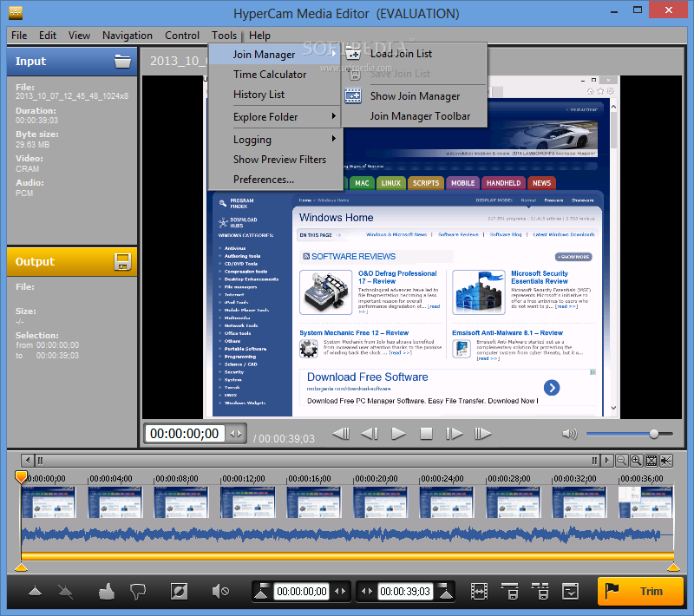Click the task list checkmark icon
This screenshot has height=616, width=694.
[570, 591]
